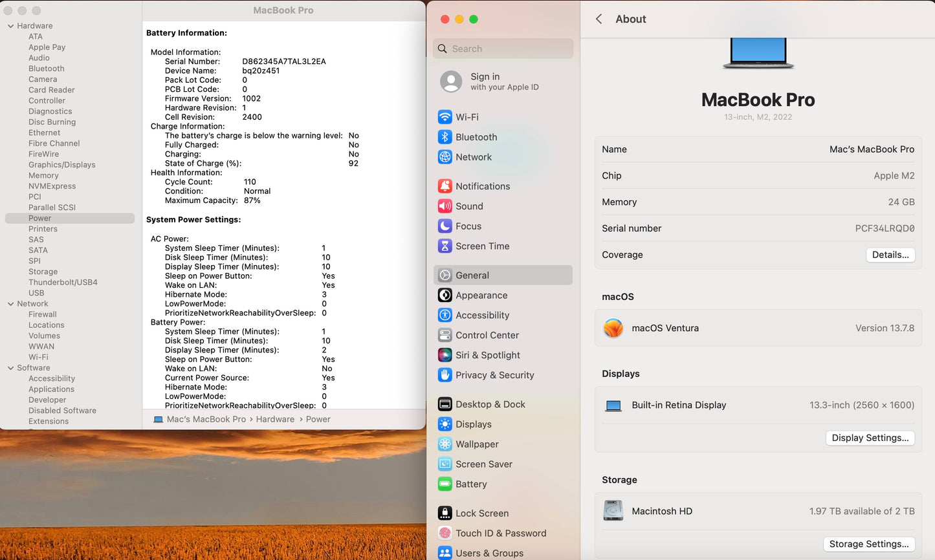Image resolution: width=935 pixels, height=560 pixels.
Task: Select the Wallpaper settings icon
Action: (445, 444)
